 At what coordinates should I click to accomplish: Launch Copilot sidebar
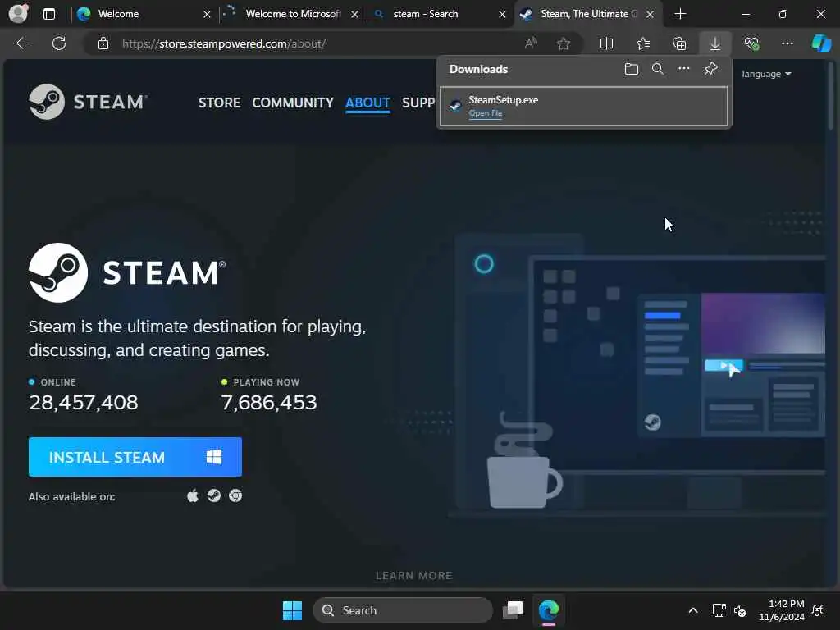coord(821,43)
